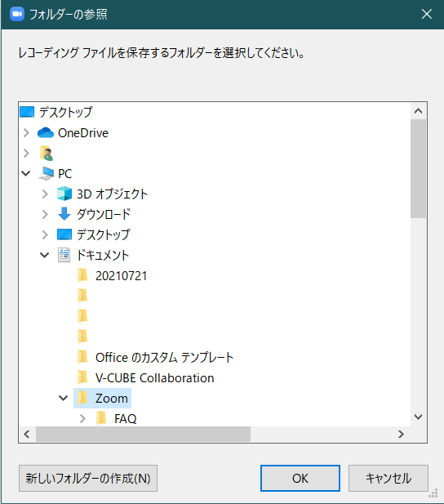Screen dimensions: 444x504
Task: Select the V-CUBE Collaboration folder icon
Action: (82, 377)
